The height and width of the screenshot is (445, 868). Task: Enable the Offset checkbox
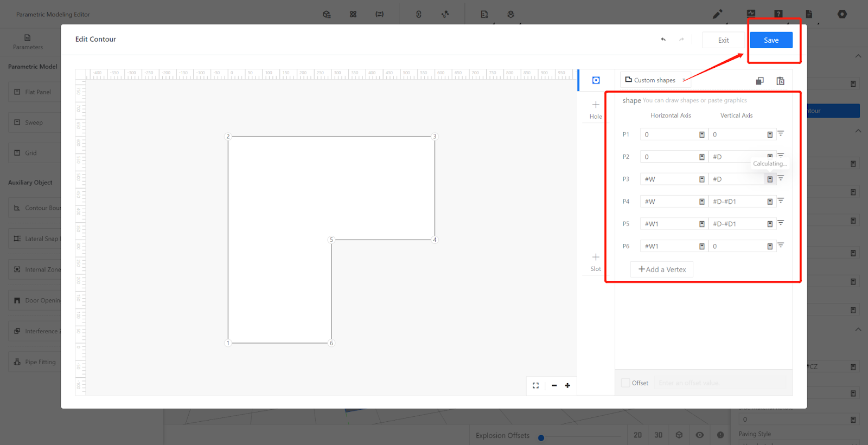(x=626, y=383)
